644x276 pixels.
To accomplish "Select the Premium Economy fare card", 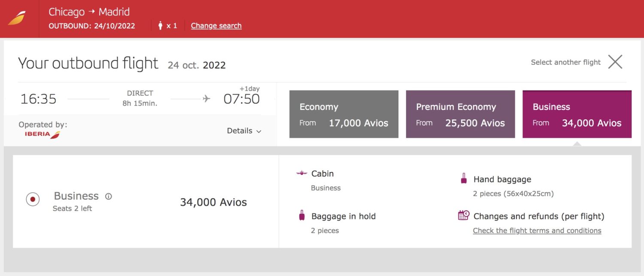I will tap(460, 114).
